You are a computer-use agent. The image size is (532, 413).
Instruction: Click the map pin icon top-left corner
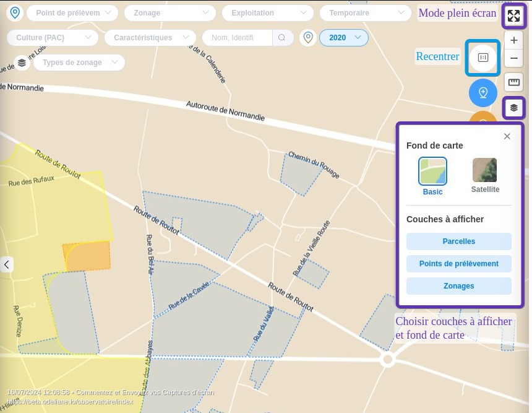(x=15, y=12)
